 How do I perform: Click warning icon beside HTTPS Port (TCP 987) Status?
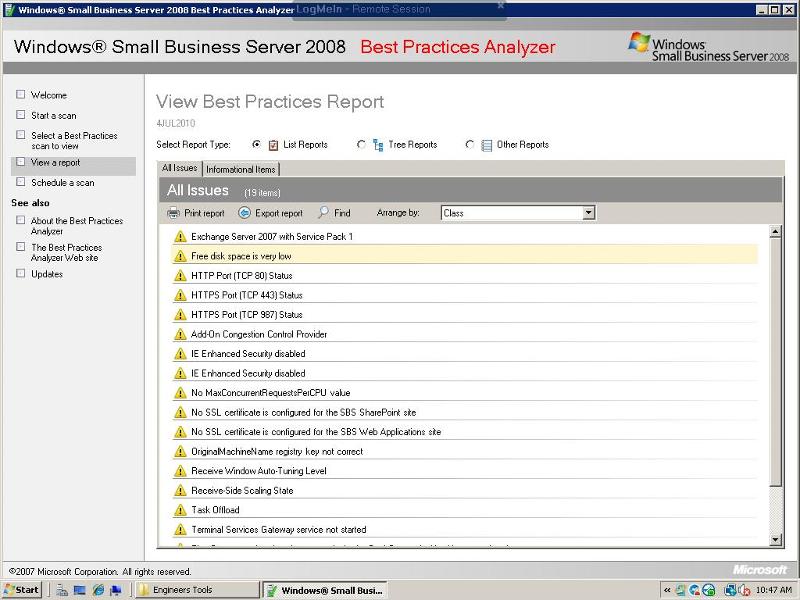click(180, 315)
